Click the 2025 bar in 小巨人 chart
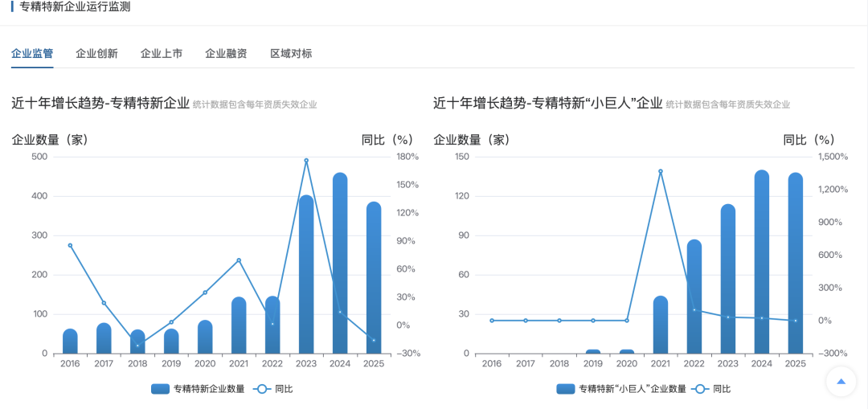Screen dimensions: 868x409 (796, 264)
